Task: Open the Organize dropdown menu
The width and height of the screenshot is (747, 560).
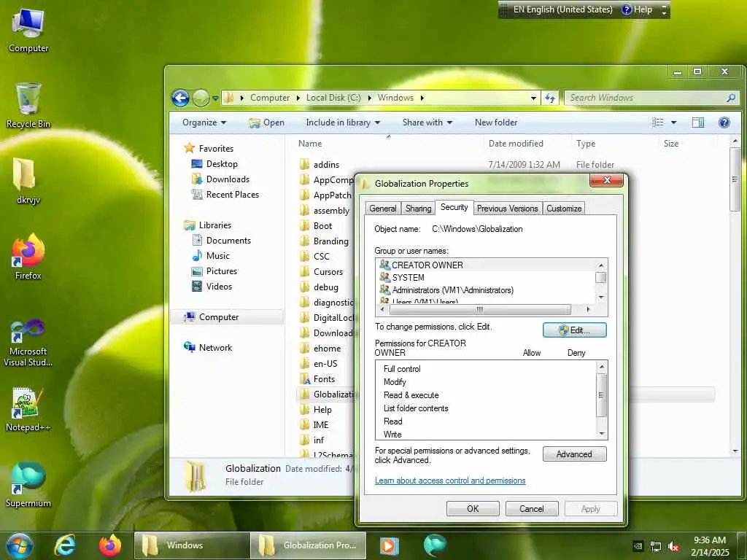Action: pos(204,122)
